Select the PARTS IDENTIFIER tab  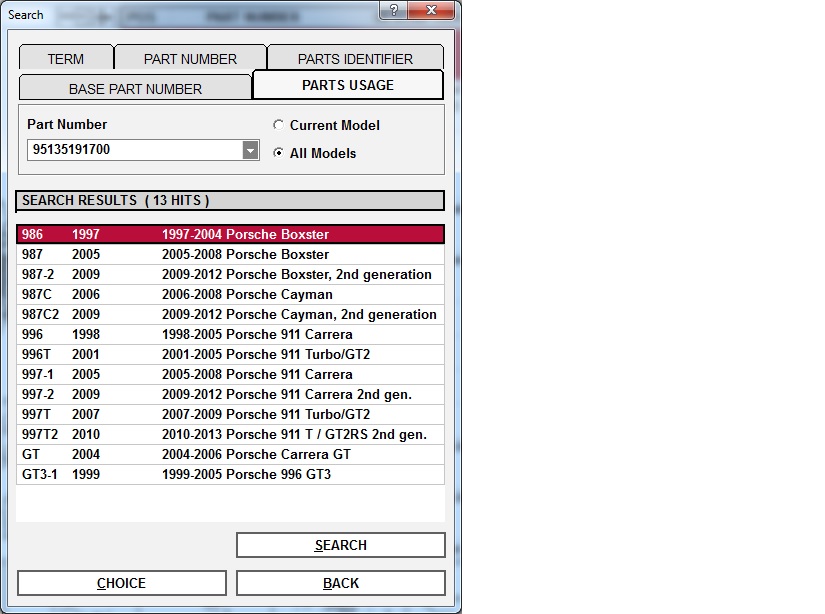(x=355, y=59)
